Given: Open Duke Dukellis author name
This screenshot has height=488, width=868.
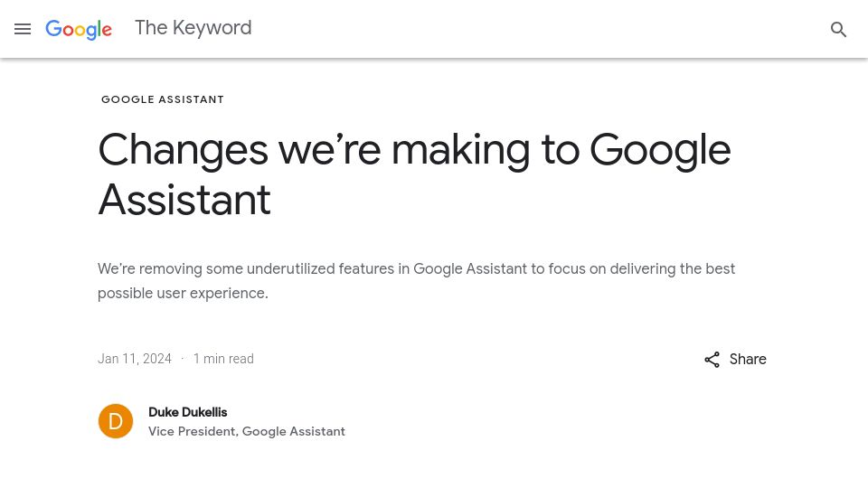Looking at the screenshot, I should coord(188,412).
